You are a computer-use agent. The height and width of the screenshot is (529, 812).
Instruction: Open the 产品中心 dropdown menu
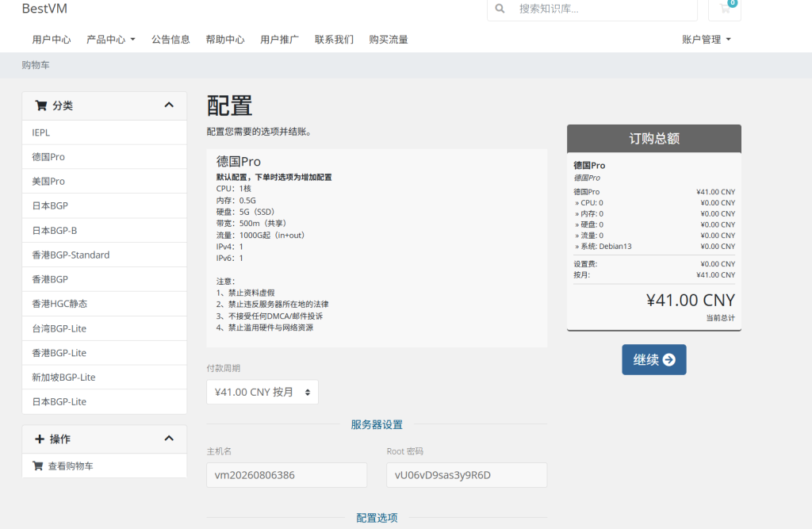[x=111, y=40]
